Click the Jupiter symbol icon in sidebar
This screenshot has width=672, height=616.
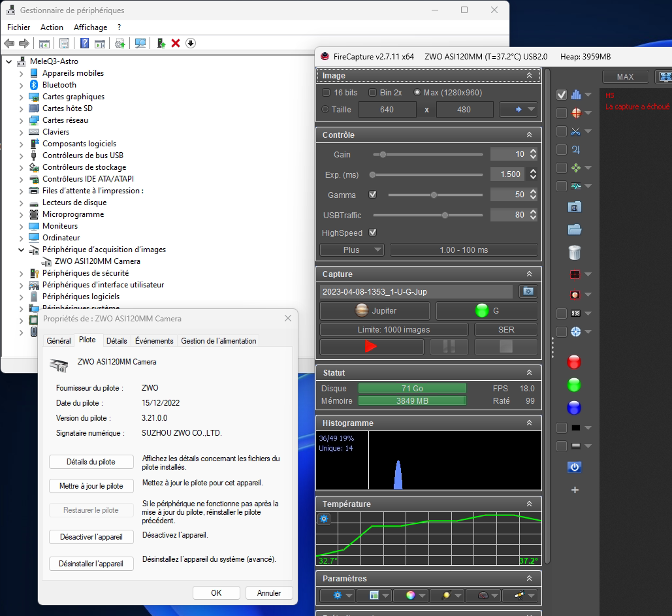576,150
